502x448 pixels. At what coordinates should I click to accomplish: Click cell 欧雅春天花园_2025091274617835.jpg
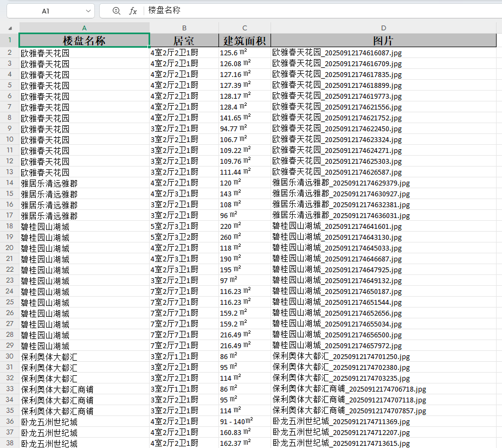pos(383,75)
